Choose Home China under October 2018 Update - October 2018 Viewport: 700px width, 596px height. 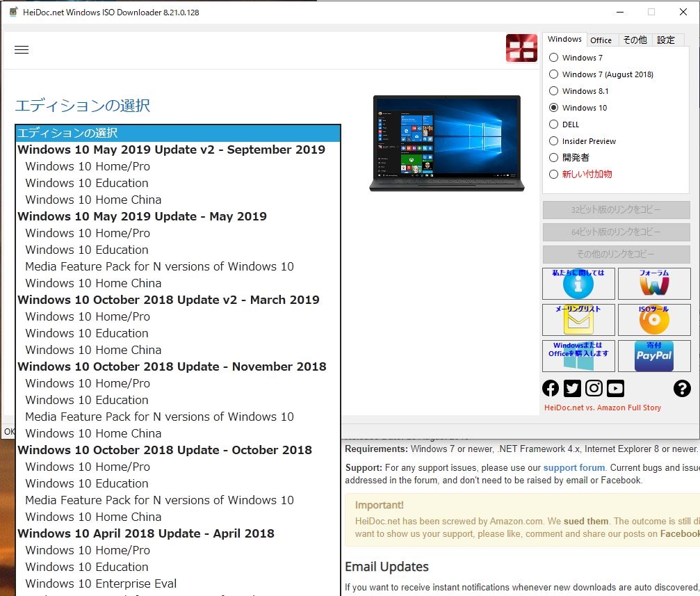(178, 517)
